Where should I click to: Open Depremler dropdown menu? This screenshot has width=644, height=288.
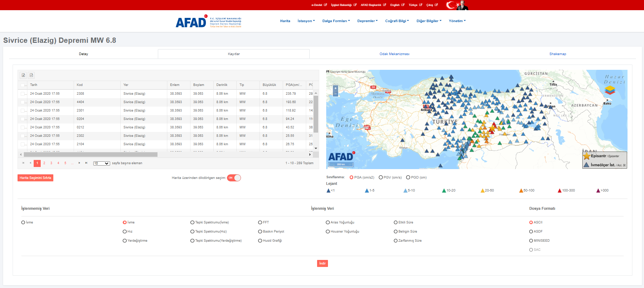pyautogui.click(x=368, y=21)
